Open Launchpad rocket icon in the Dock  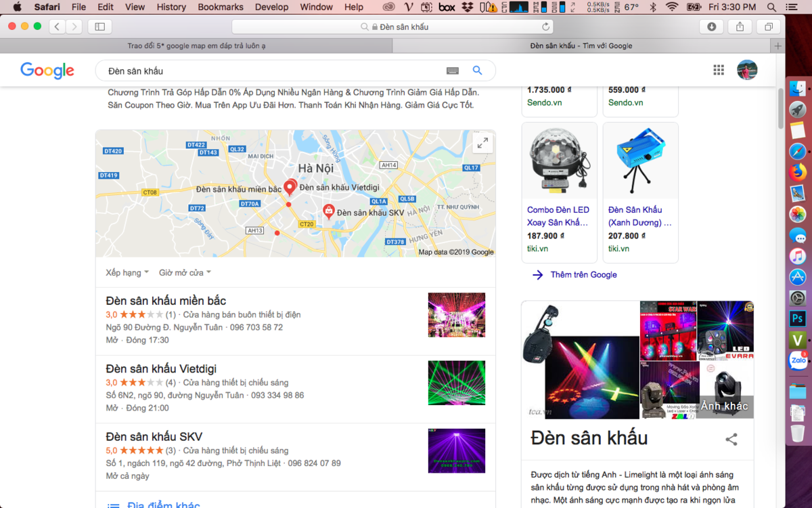click(x=798, y=110)
